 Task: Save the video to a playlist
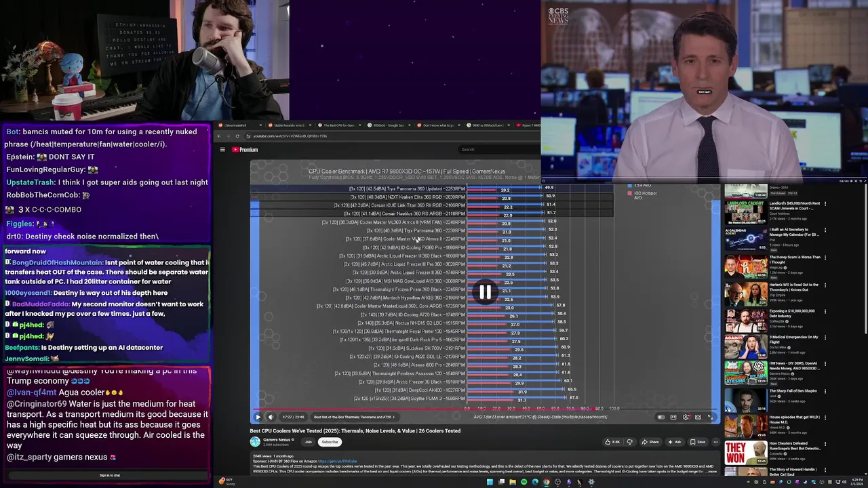(698, 442)
